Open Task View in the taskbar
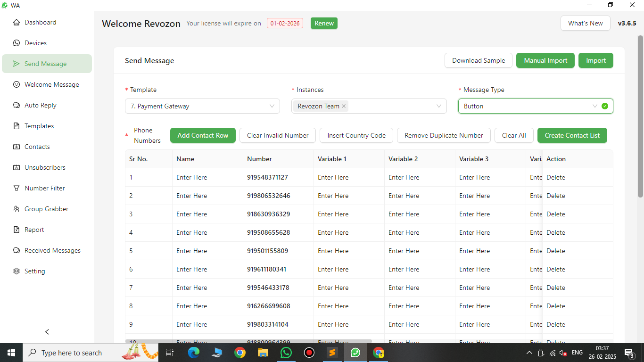 170,353
